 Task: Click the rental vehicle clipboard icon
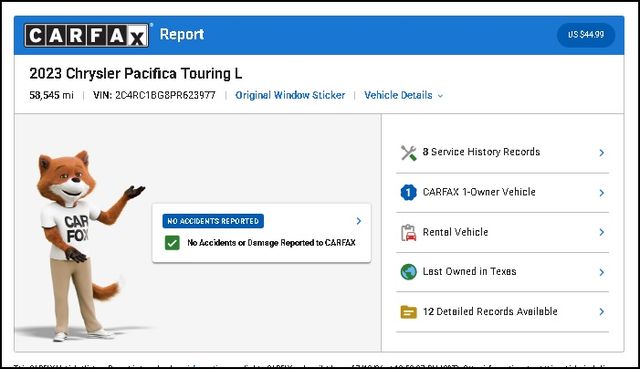pyautogui.click(x=408, y=233)
